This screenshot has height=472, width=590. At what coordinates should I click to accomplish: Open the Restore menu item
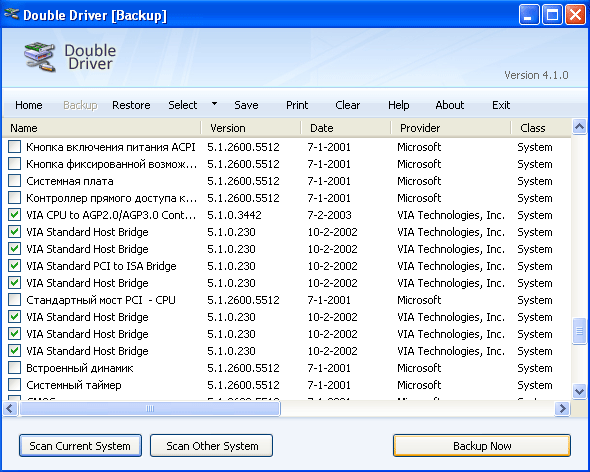[131, 105]
